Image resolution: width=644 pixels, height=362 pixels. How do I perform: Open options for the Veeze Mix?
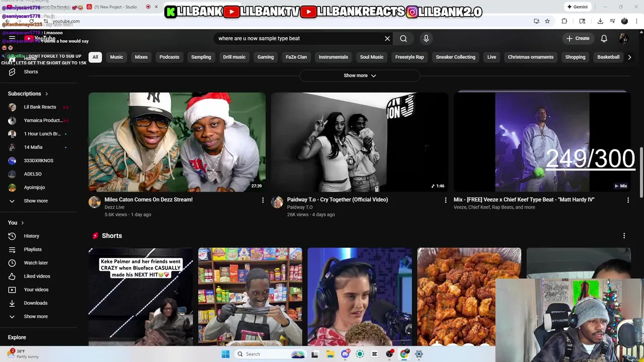point(628,200)
